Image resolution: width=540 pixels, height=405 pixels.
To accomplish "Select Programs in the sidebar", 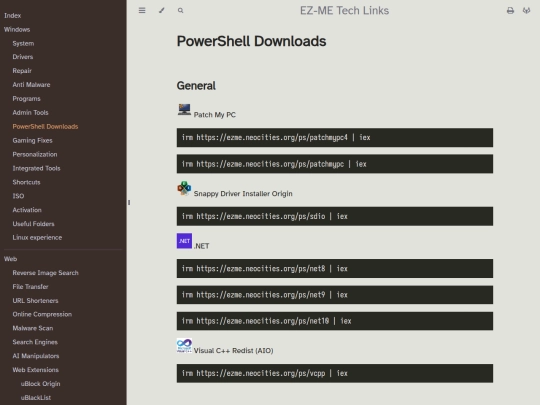I will click(27, 98).
